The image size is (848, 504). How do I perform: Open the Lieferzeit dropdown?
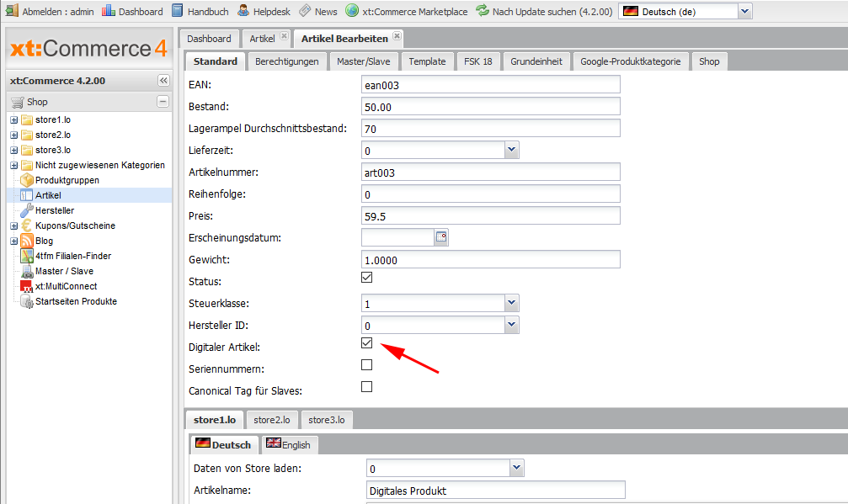pos(512,150)
